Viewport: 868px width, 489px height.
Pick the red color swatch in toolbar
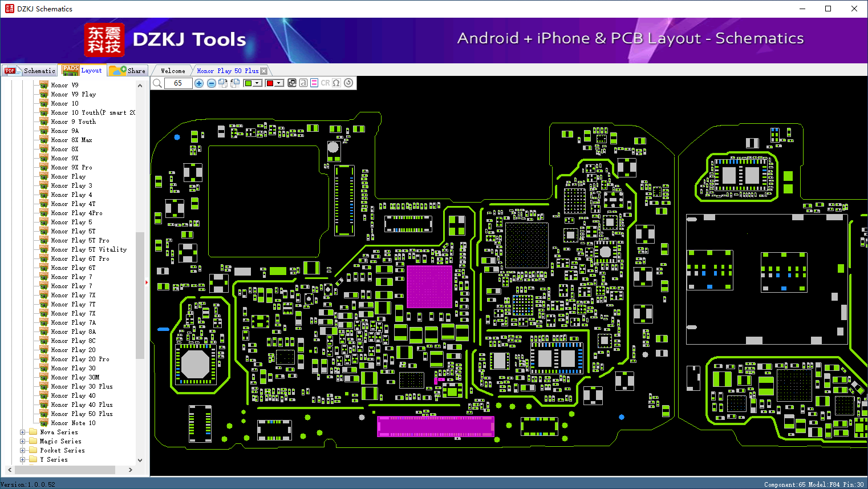pyautogui.click(x=270, y=83)
